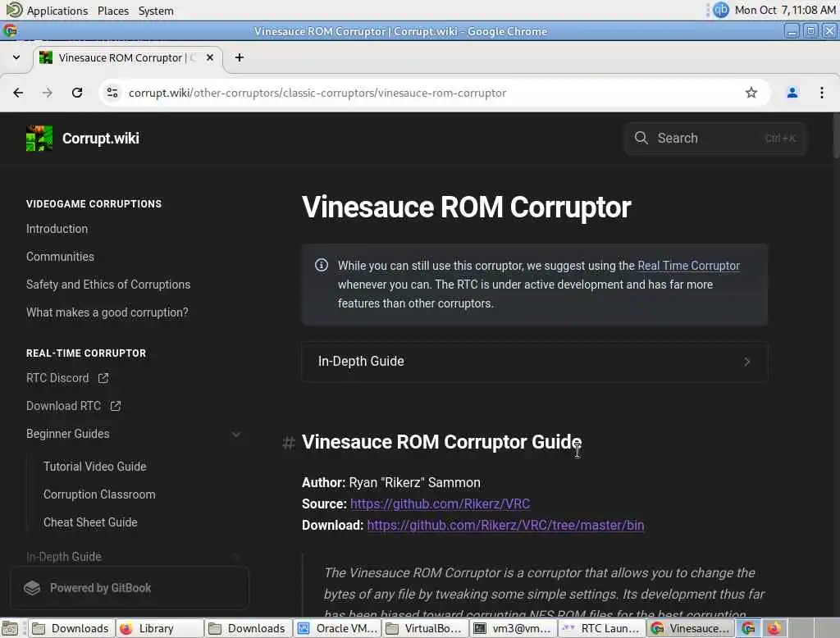Collapse the Beginner Guides section chevron
The image size is (840, 638).
pyautogui.click(x=235, y=434)
